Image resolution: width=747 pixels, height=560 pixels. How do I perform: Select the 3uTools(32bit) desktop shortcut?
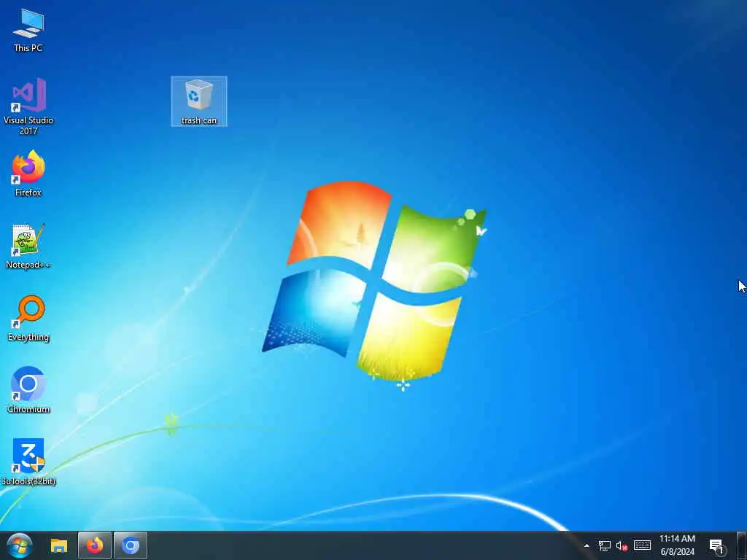pos(28,462)
